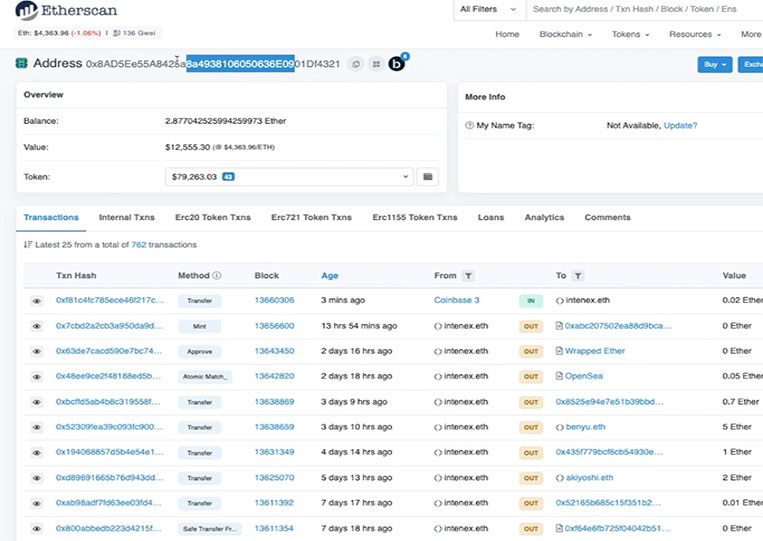
Task: Open the Buy dropdown button
Action: (715, 64)
